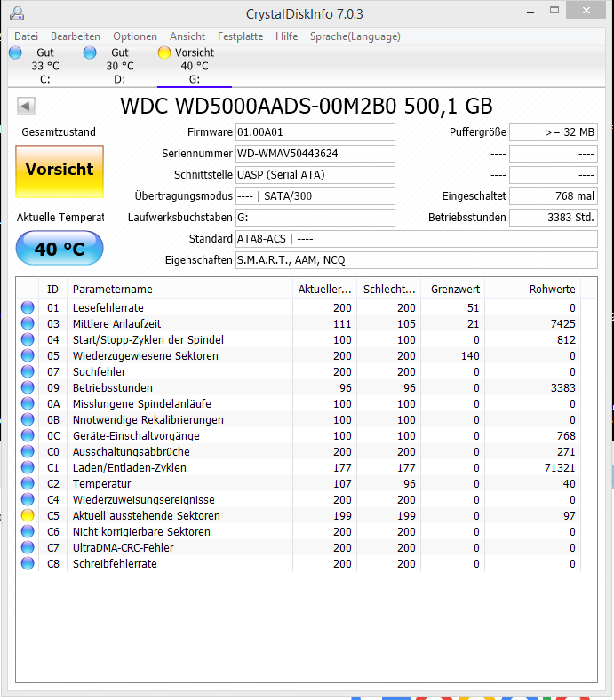Click the Betriebsstunden field 3383 Std.
614x700 pixels.
554,218
